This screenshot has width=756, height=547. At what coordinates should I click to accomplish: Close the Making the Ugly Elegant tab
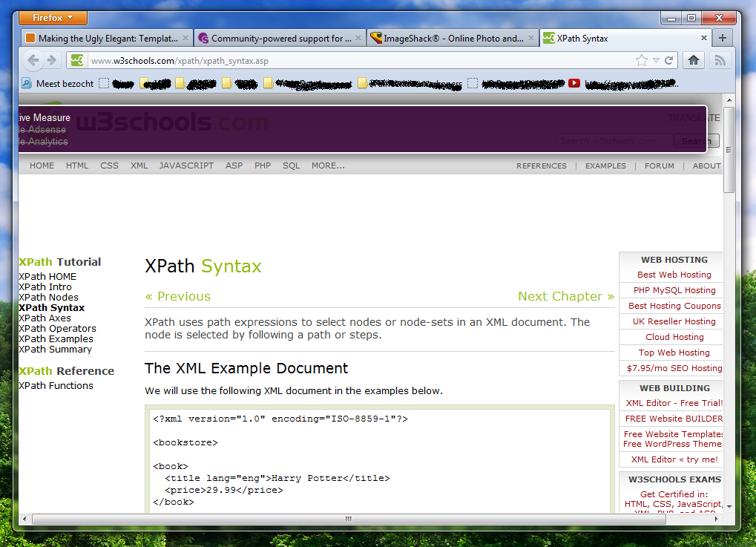(x=185, y=38)
